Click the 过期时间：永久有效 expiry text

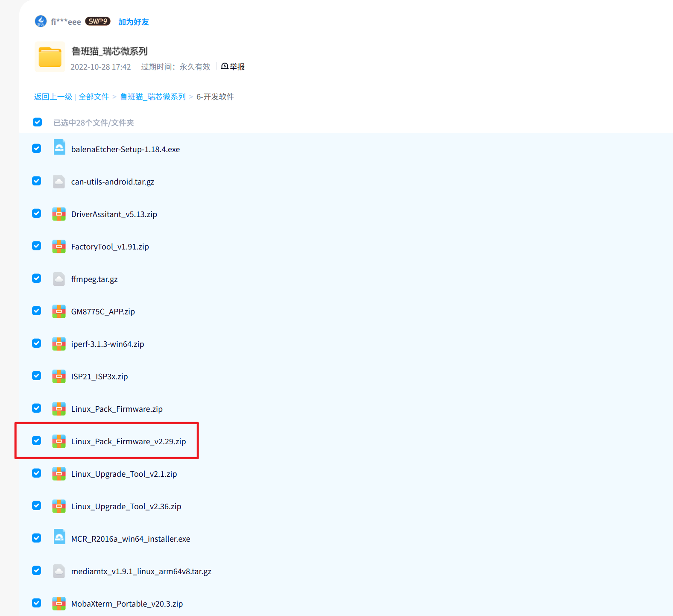coord(176,67)
